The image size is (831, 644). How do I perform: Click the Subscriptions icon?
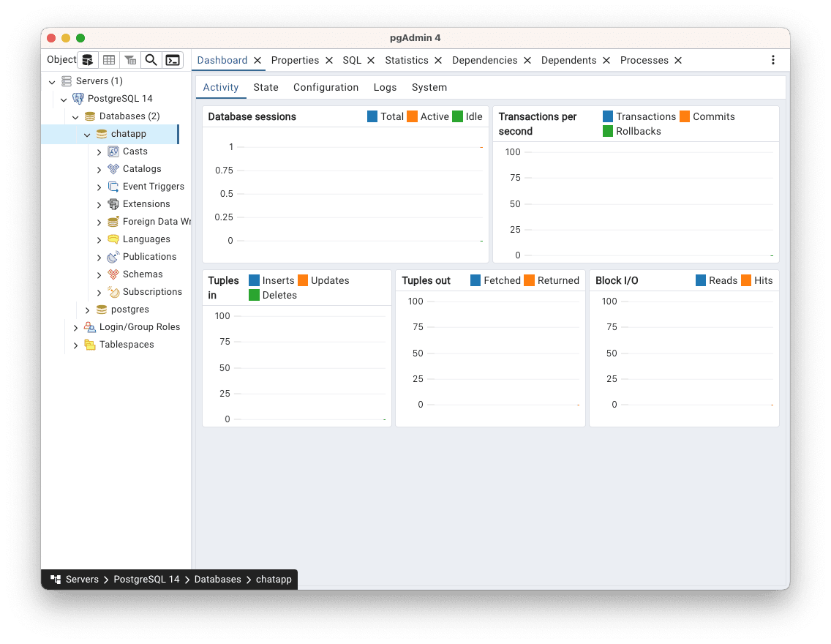tap(113, 292)
